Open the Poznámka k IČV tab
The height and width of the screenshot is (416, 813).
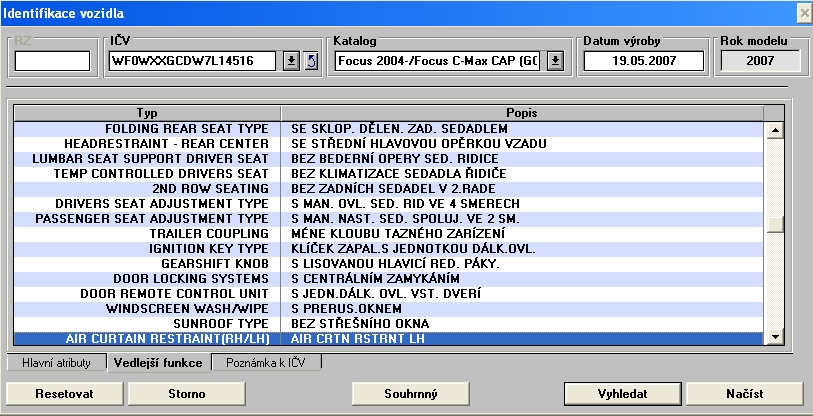[x=267, y=362]
